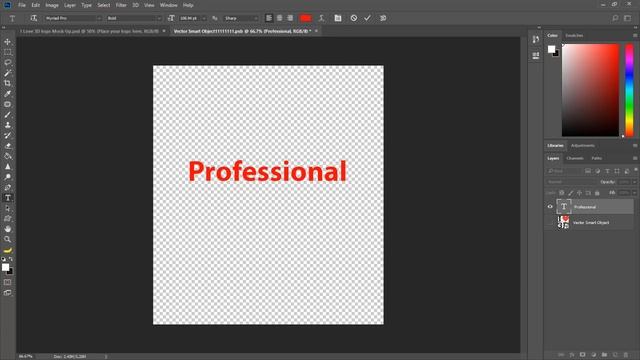Cancel current text edits
The height and width of the screenshot is (360, 640).
tap(354, 18)
